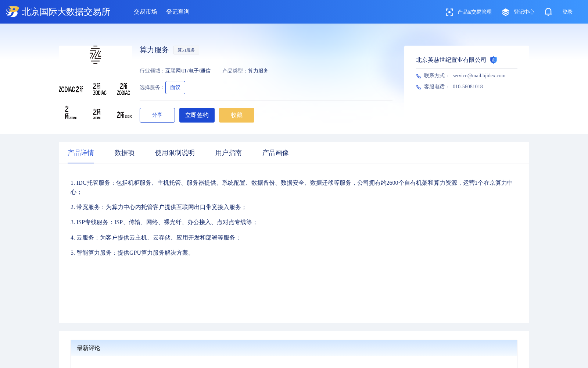Open the 登记查询 menu
The height and width of the screenshot is (368, 588).
[178, 12]
